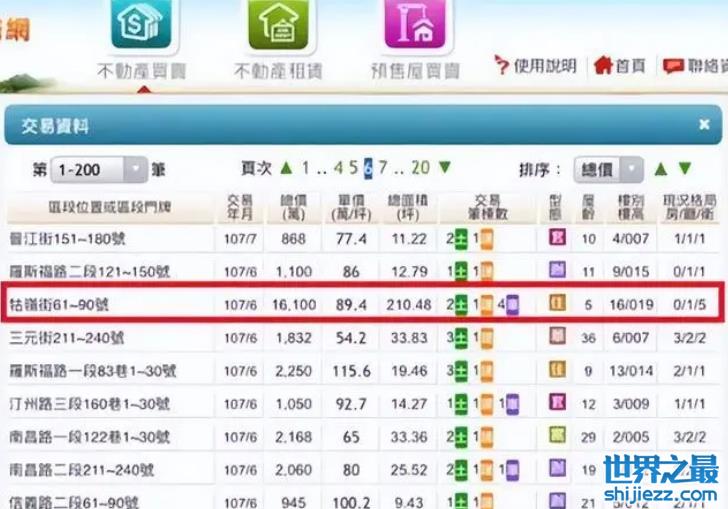
Task: Click the 首頁 home icon
Action: [603, 66]
